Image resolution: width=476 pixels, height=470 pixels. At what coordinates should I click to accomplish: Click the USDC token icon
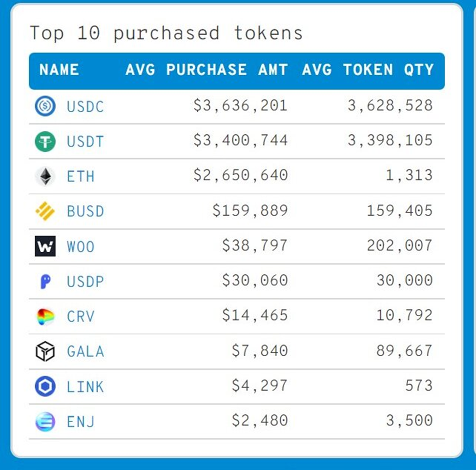tap(45, 106)
